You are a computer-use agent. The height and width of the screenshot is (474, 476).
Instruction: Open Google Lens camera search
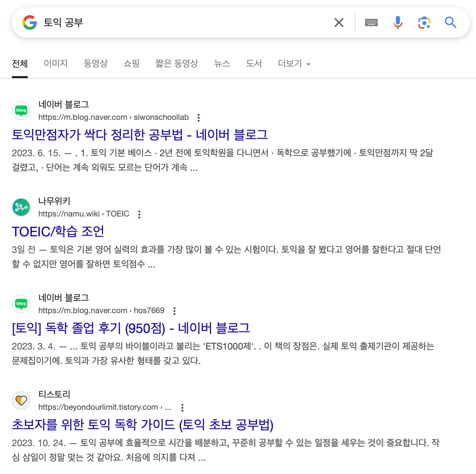point(424,23)
